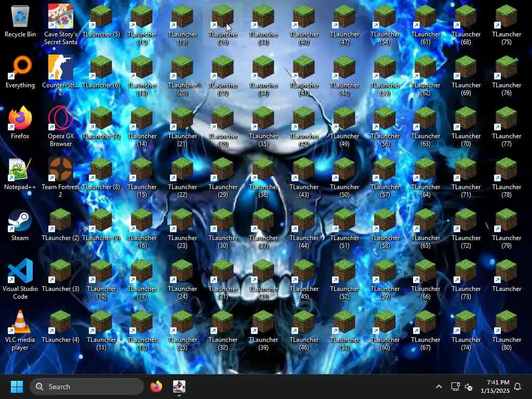Select the TLauncher (33) shortcut

point(263,24)
